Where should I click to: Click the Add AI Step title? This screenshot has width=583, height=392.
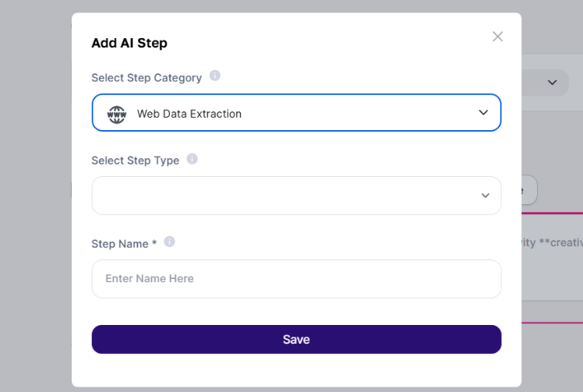click(129, 43)
